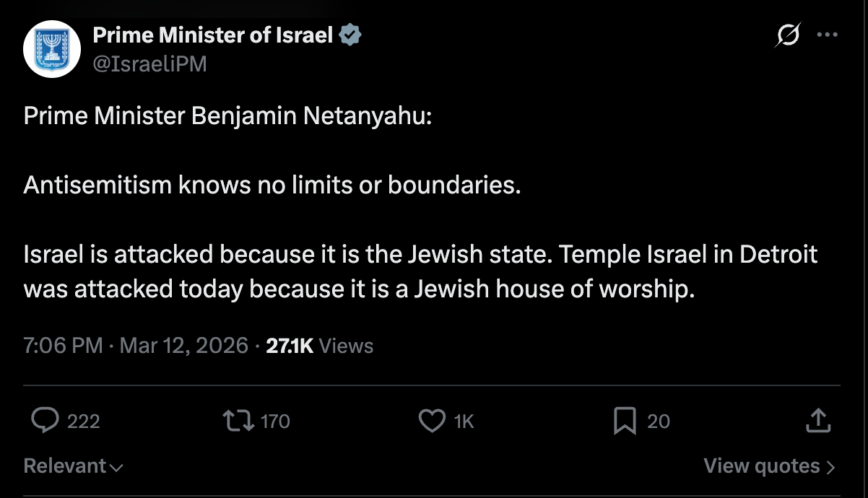Click the View quotes chevron arrow
Image resolution: width=868 pixels, height=498 pixels.
tap(830, 467)
